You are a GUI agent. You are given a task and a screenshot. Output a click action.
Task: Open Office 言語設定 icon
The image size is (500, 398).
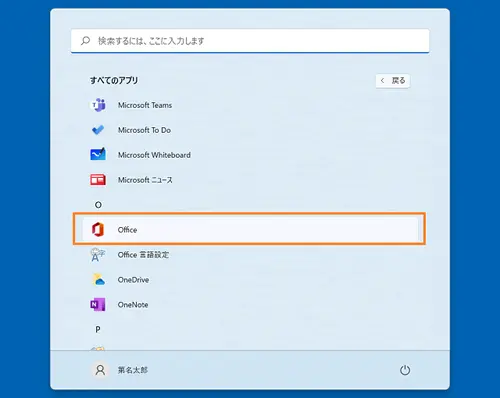[x=97, y=255]
